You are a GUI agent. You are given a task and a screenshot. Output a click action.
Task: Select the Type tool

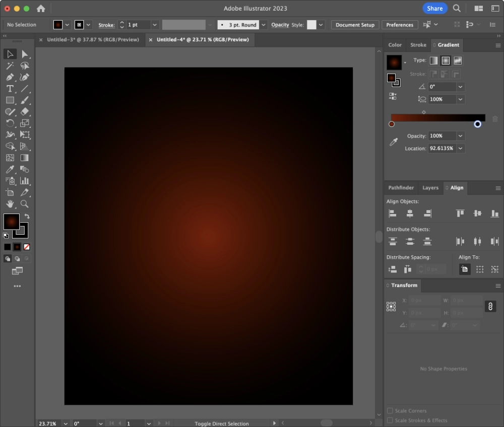click(x=10, y=89)
